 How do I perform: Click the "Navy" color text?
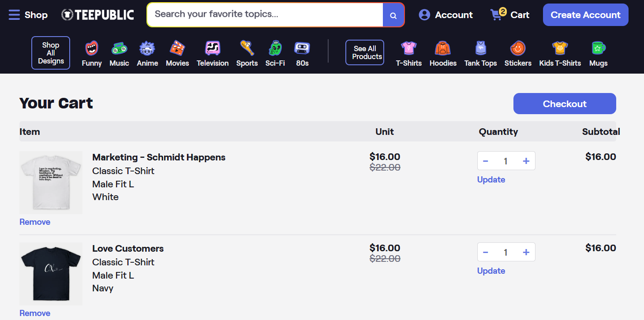click(x=103, y=288)
